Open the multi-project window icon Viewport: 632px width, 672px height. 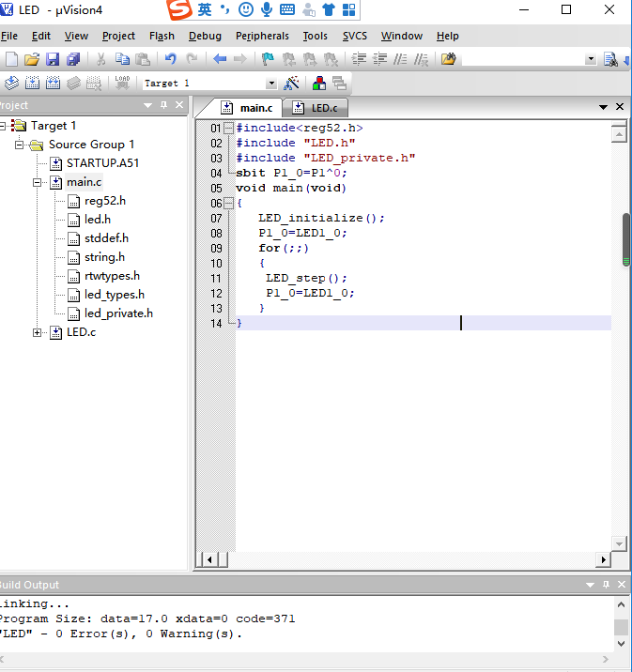(339, 83)
